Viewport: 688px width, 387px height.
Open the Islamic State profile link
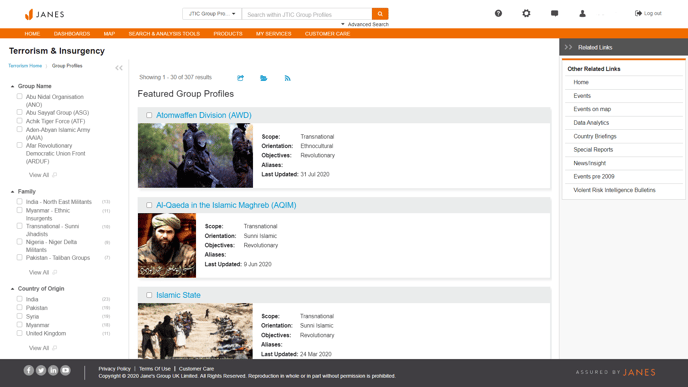pos(178,295)
